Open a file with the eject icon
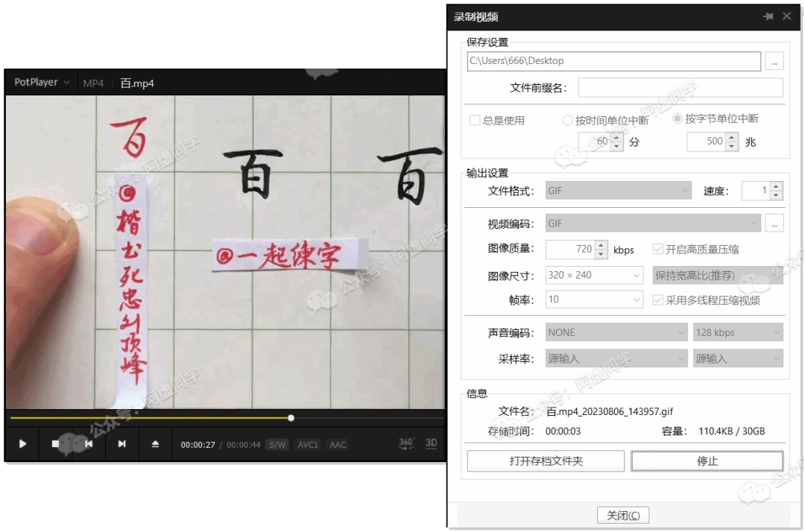The width and height of the screenshot is (805, 532). (x=155, y=444)
